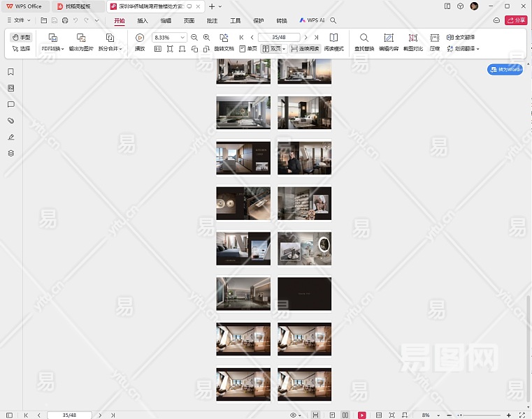532x419 pixels.
Task: Click the 输出为图片 export icon
Action: 81,38
